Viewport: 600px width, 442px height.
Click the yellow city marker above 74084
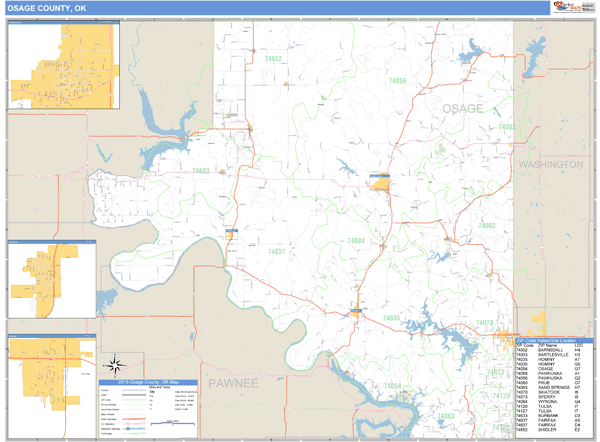click(x=380, y=185)
